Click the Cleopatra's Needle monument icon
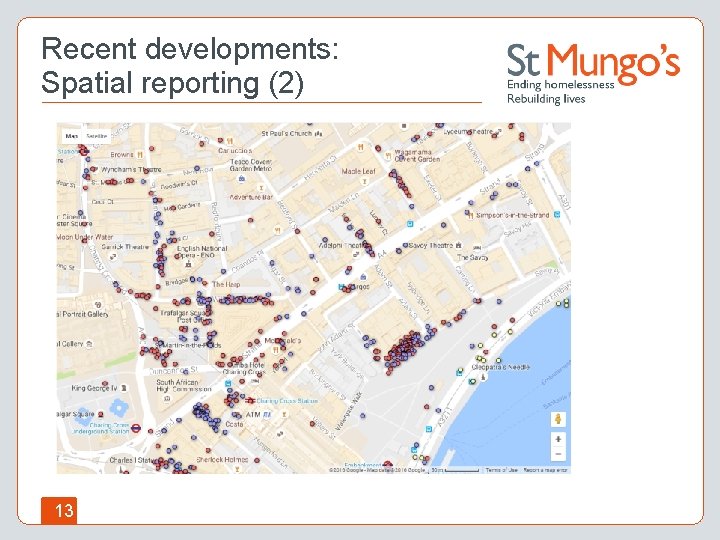This screenshot has height=540, width=720. (x=484, y=377)
